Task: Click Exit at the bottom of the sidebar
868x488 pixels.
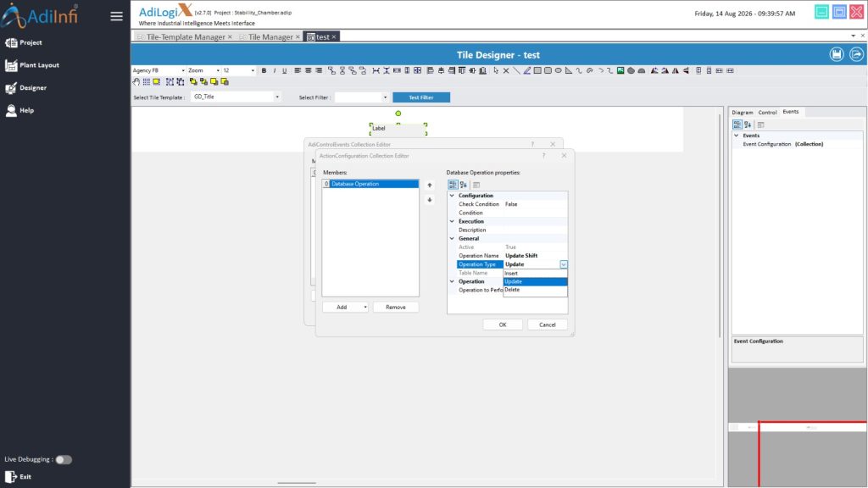Action: pos(19,477)
